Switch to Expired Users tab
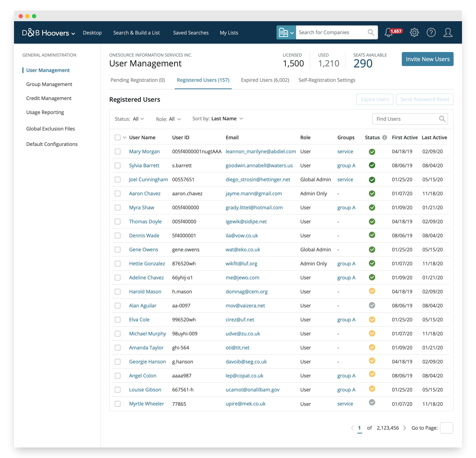Screen dimensions: 476x458 pos(265,80)
